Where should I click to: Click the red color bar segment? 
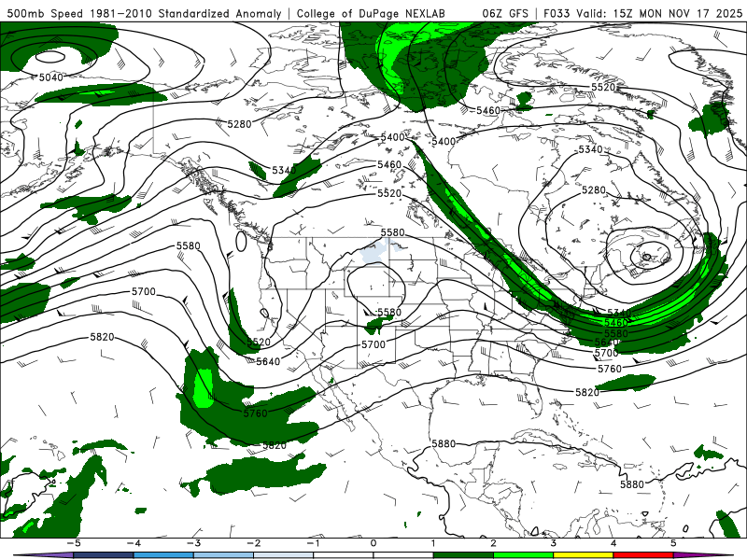[x=643, y=555]
